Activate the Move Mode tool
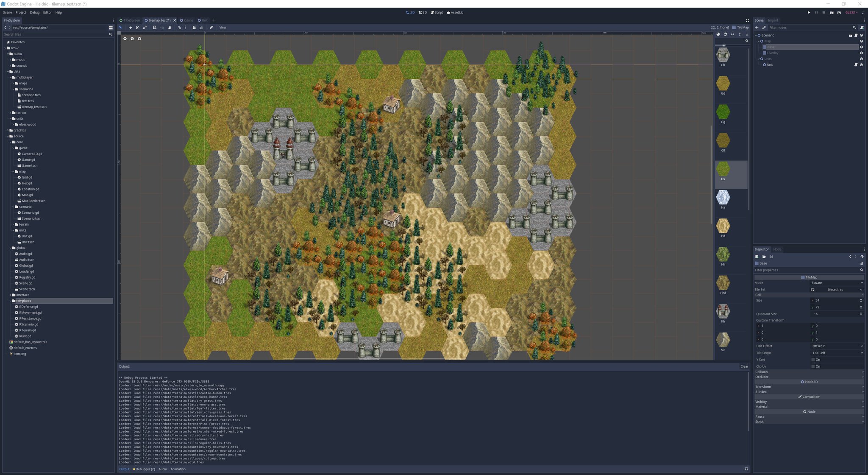868x475 pixels. 130,27
